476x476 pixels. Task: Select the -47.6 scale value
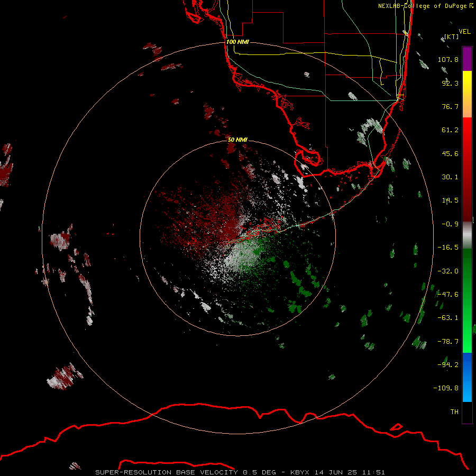(448, 295)
